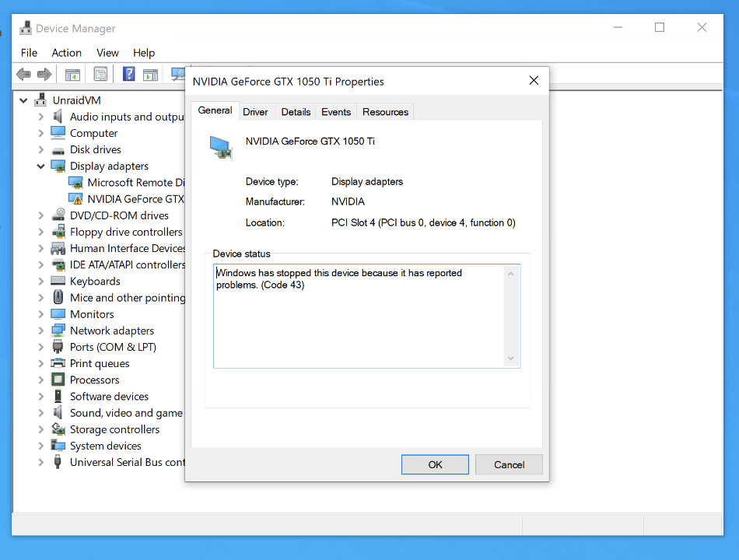The image size is (739, 560).
Task: Select the Software devices row label
Action: pos(110,397)
